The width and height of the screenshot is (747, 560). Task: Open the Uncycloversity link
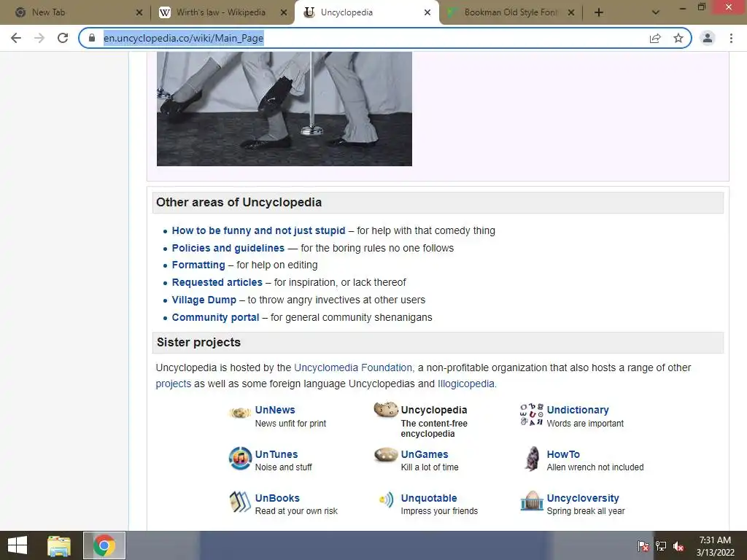[x=583, y=498]
